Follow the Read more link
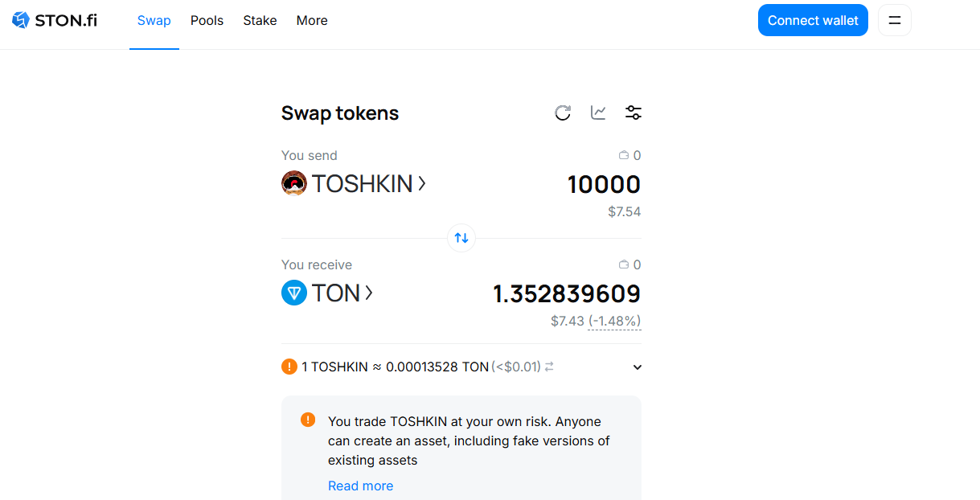The height and width of the screenshot is (500, 980). click(360, 486)
